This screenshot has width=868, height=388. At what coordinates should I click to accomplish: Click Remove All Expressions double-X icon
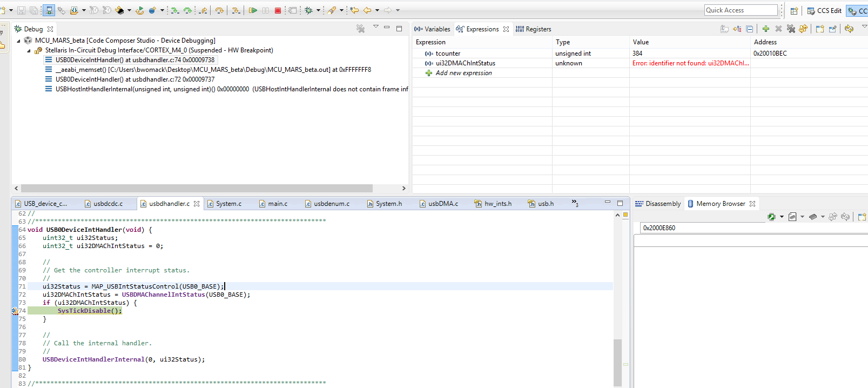(791, 29)
